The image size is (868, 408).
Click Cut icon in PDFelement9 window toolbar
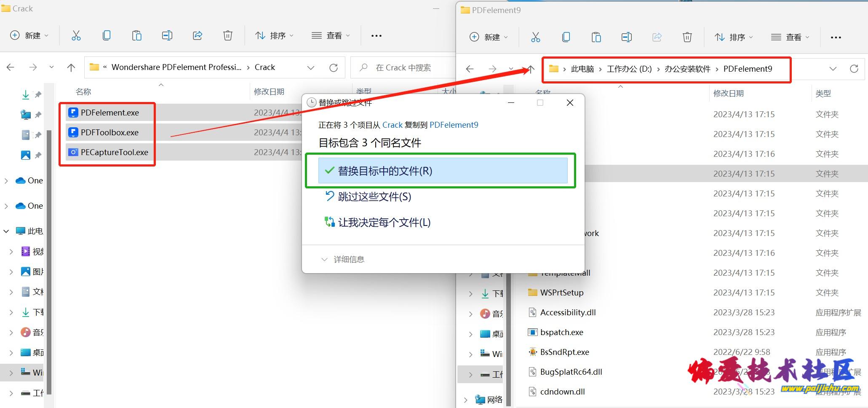536,37
